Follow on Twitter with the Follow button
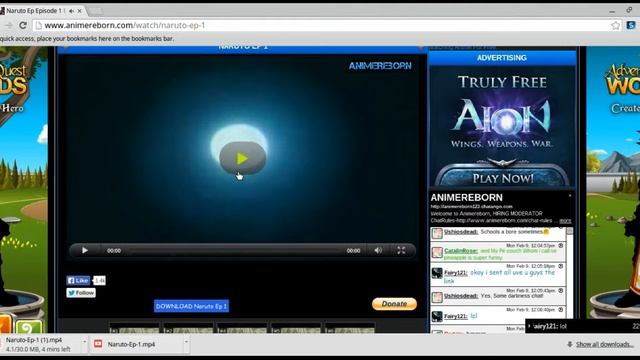This screenshot has height=360, width=640. tap(81, 293)
